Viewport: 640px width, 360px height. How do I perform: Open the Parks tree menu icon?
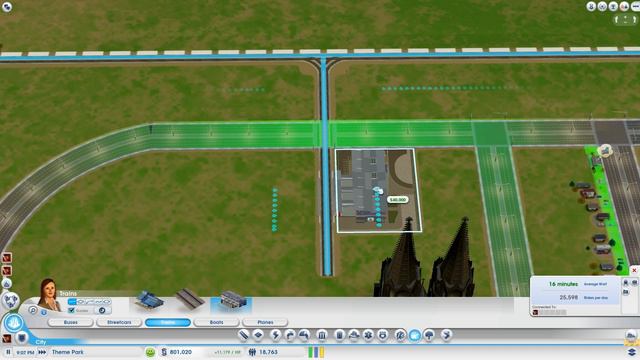[429, 335]
